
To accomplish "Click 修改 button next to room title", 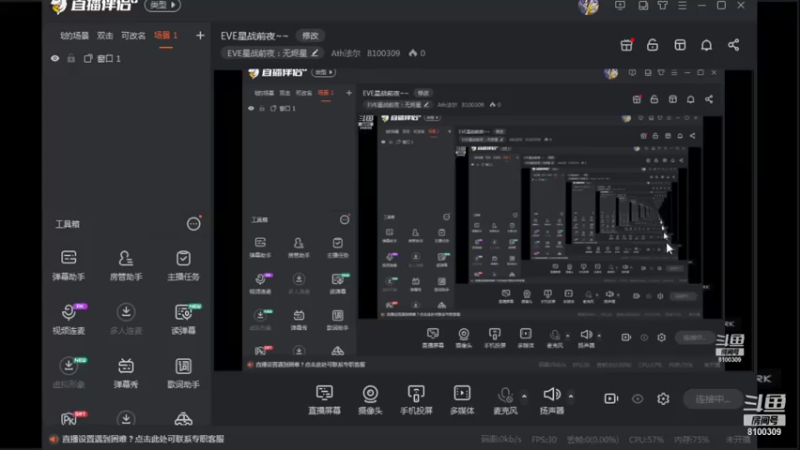I will tap(310, 36).
